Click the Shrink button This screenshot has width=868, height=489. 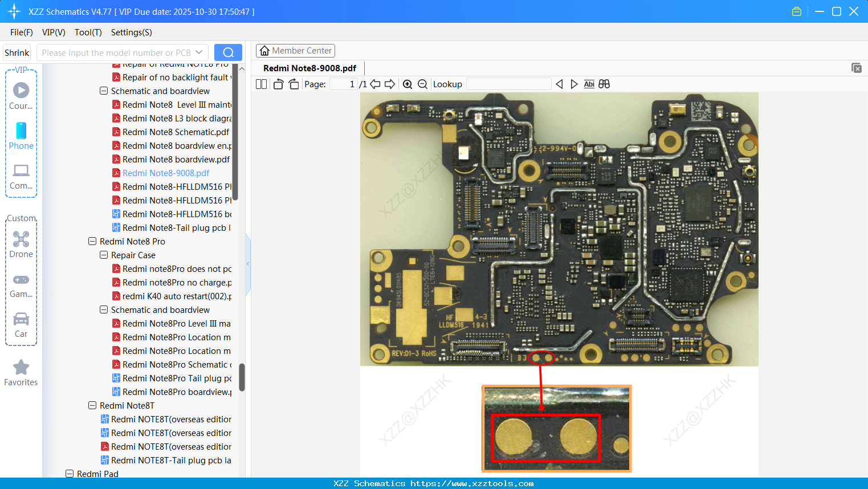tap(17, 52)
